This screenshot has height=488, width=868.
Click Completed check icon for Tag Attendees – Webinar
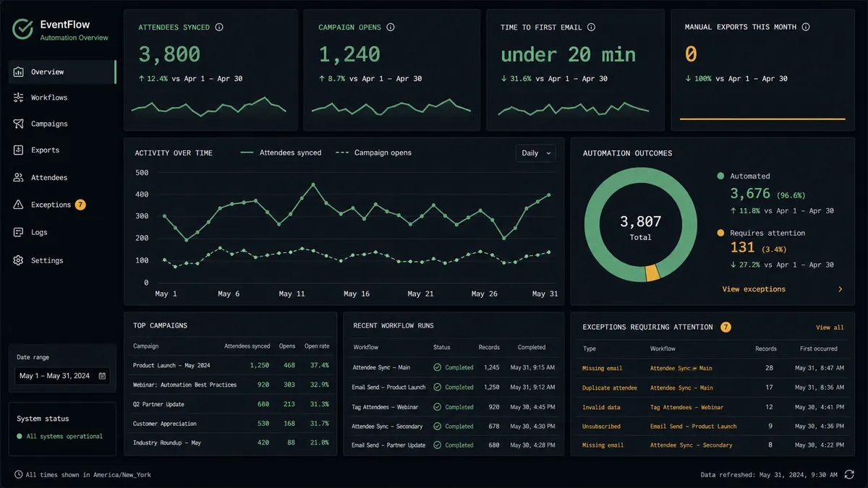tap(437, 407)
